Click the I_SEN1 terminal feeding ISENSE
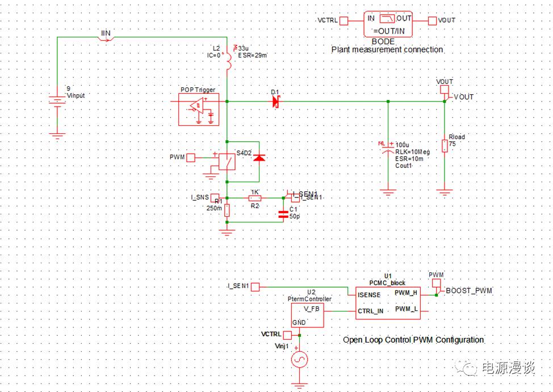This screenshot has width=553, height=392. 255,287
